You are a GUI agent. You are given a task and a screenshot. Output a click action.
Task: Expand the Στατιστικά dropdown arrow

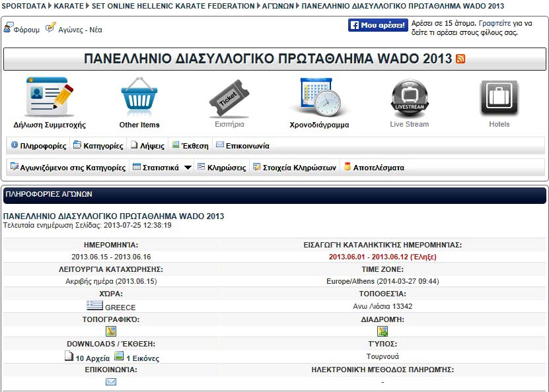tap(188, 168)
